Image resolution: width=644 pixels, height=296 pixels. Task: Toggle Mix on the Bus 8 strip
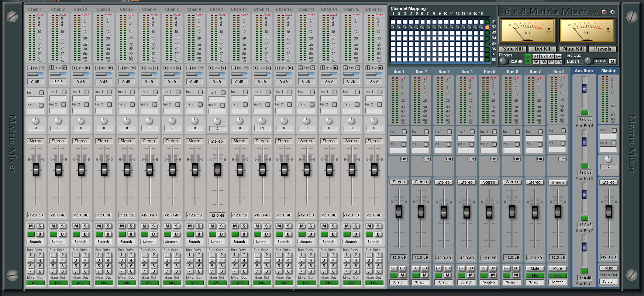(x=558, y=275)
